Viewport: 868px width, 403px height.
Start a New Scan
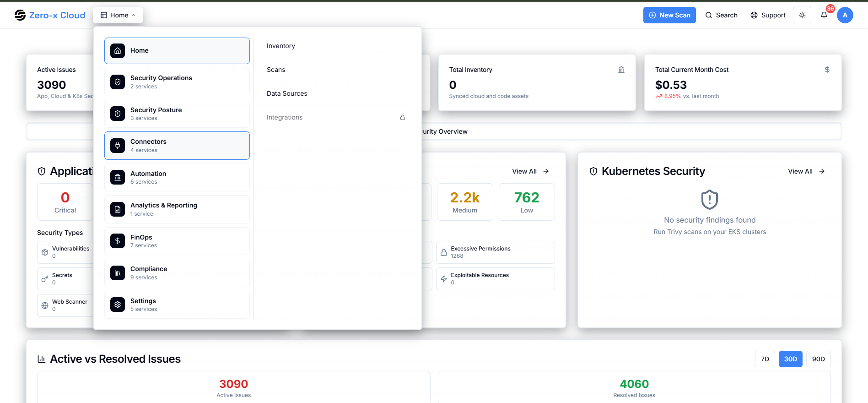click(669, 15)
